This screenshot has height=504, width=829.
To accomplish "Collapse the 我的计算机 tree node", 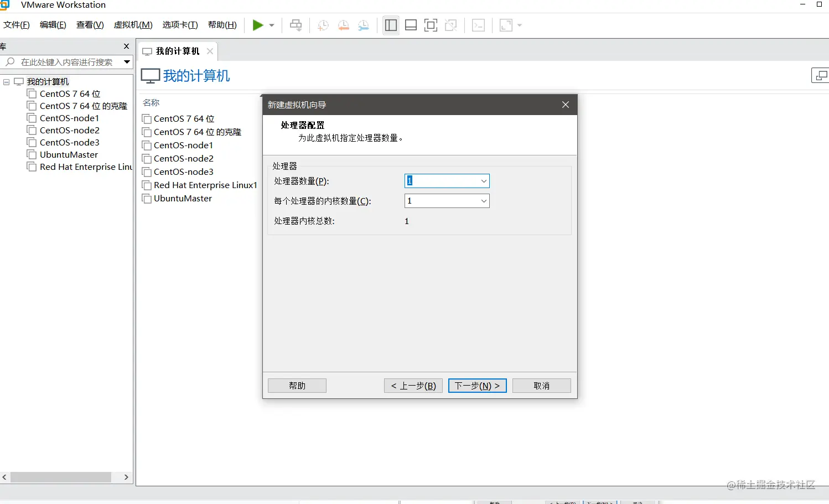I will (7, 82).
